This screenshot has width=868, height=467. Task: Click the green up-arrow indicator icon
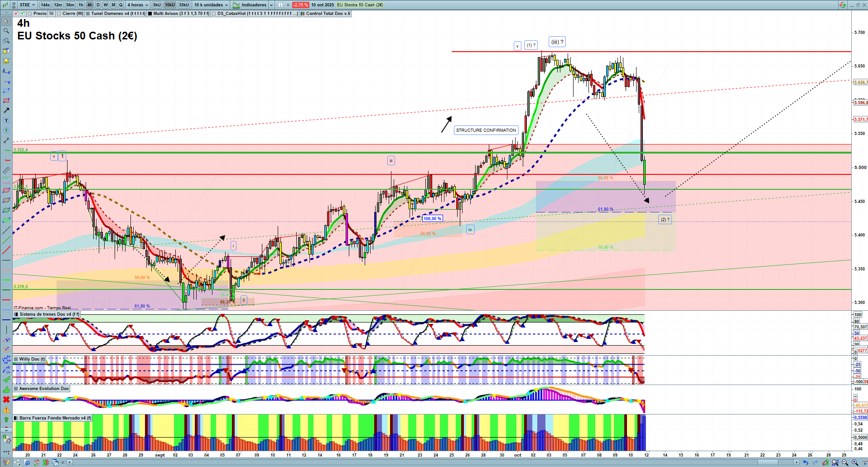click(x=22, y=14)
